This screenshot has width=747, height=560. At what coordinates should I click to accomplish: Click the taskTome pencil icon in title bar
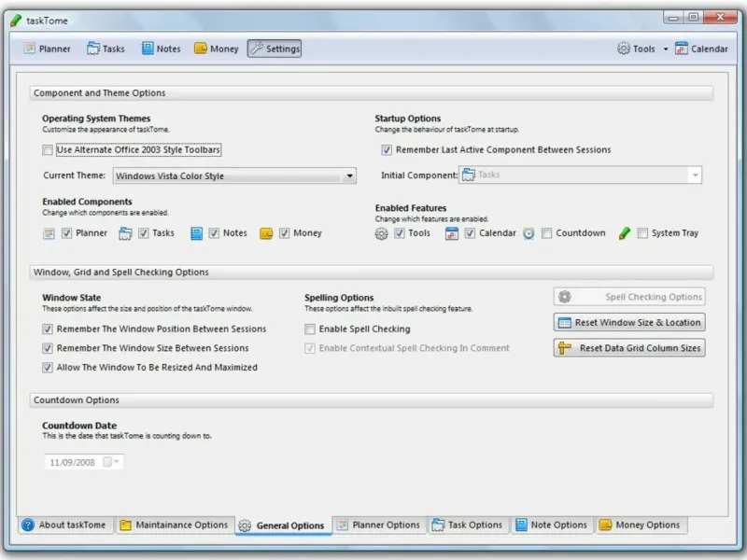(x=16, y=21)
